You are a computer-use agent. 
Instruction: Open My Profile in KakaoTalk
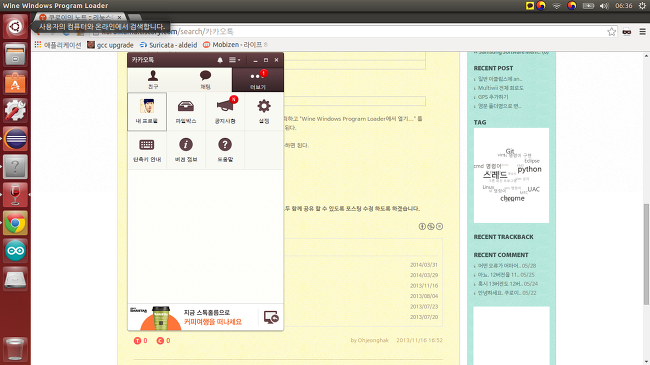click(147, 112)
